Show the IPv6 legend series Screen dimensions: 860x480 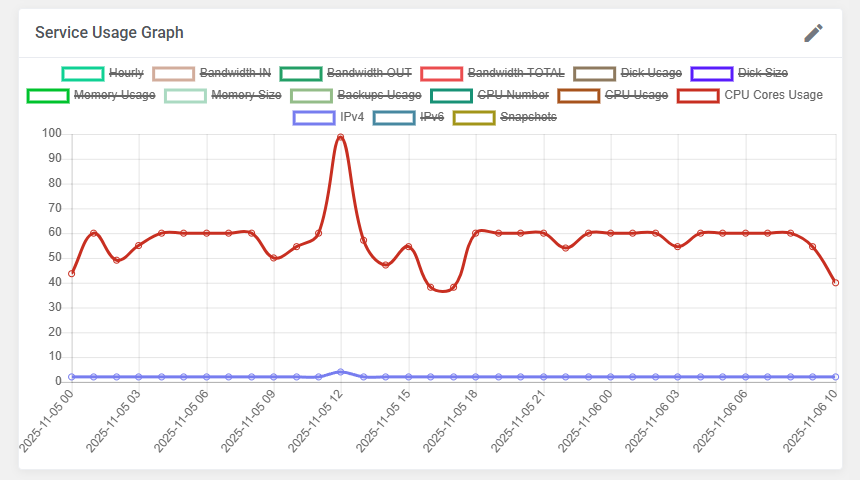pos(408,118)
